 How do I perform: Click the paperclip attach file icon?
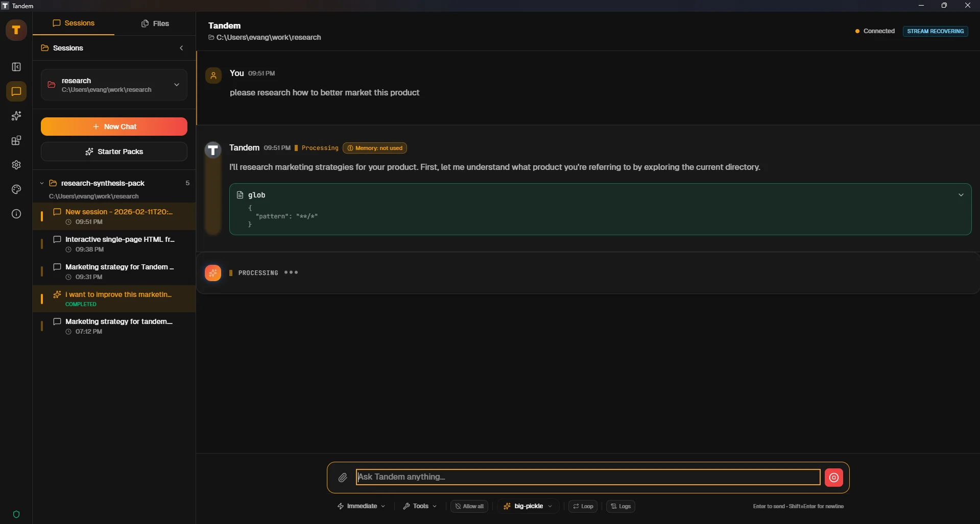tap(343, 478)
